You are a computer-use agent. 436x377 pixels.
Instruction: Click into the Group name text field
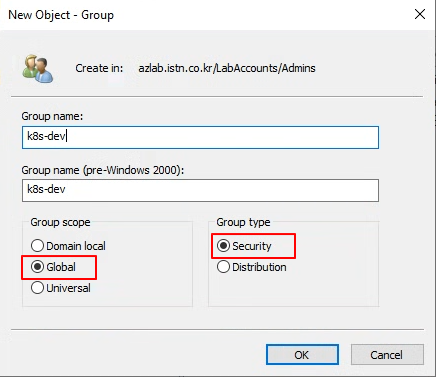(200, 137)
